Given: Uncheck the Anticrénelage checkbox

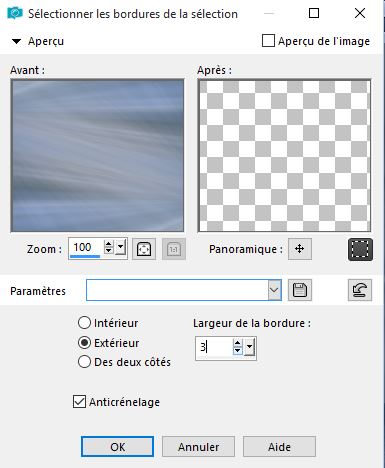Looking at the screenshot, I should pos(79,402).
